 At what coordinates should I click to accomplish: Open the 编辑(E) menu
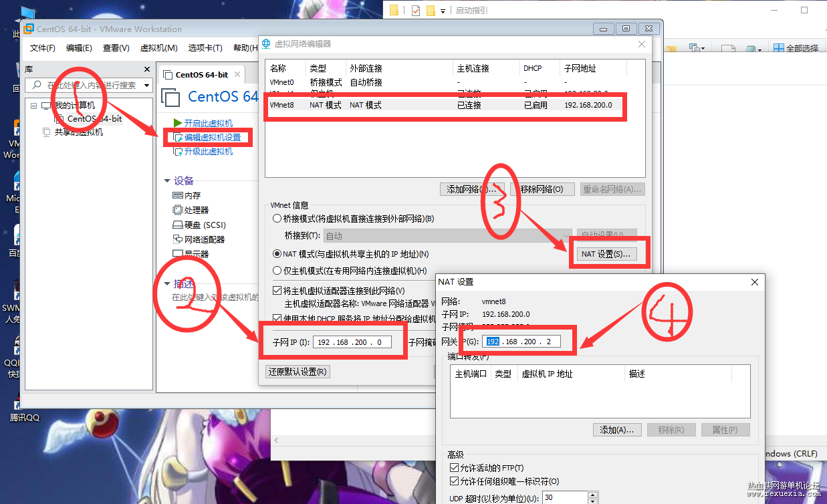pyautogui.click(x=79, y=48)
